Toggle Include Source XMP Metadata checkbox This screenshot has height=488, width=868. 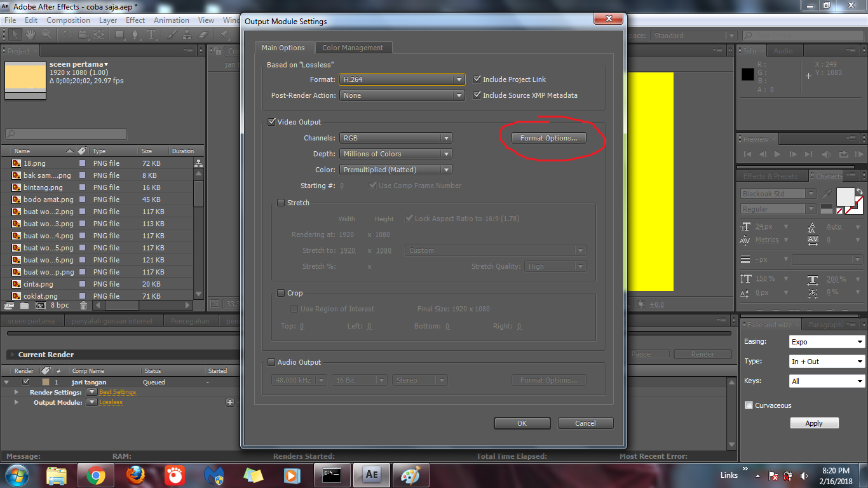[x=477, y=95]
